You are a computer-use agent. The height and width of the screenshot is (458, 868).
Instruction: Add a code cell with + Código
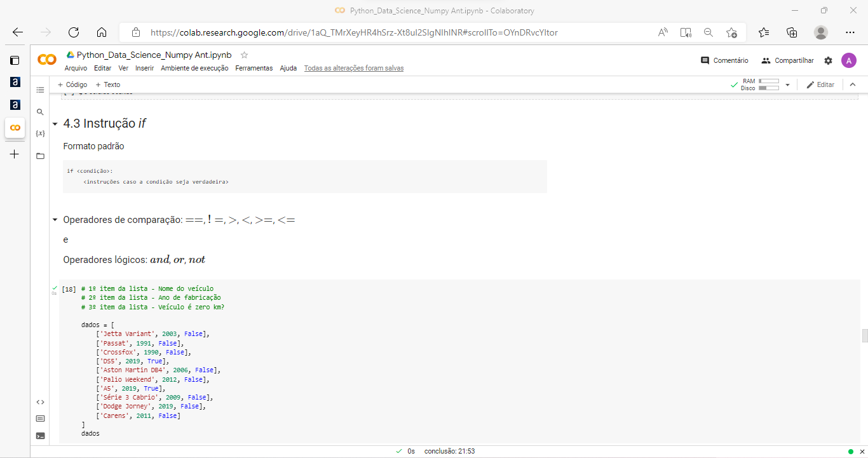click(72, 84)
